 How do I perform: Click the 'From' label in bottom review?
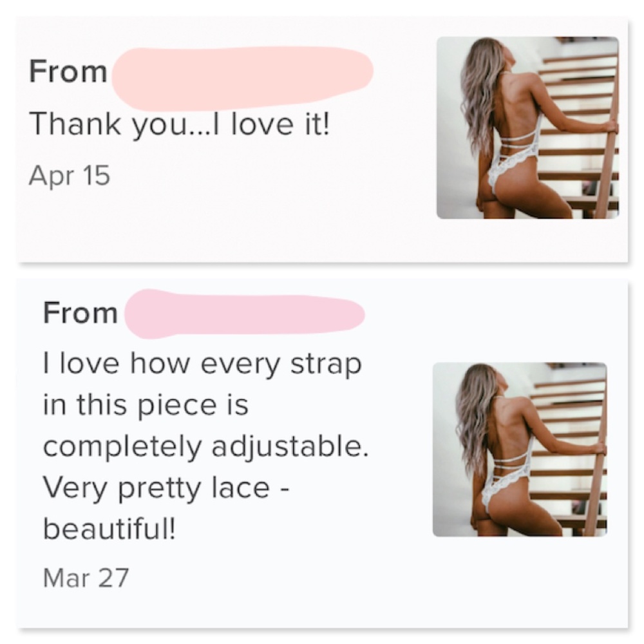(80, 314)
